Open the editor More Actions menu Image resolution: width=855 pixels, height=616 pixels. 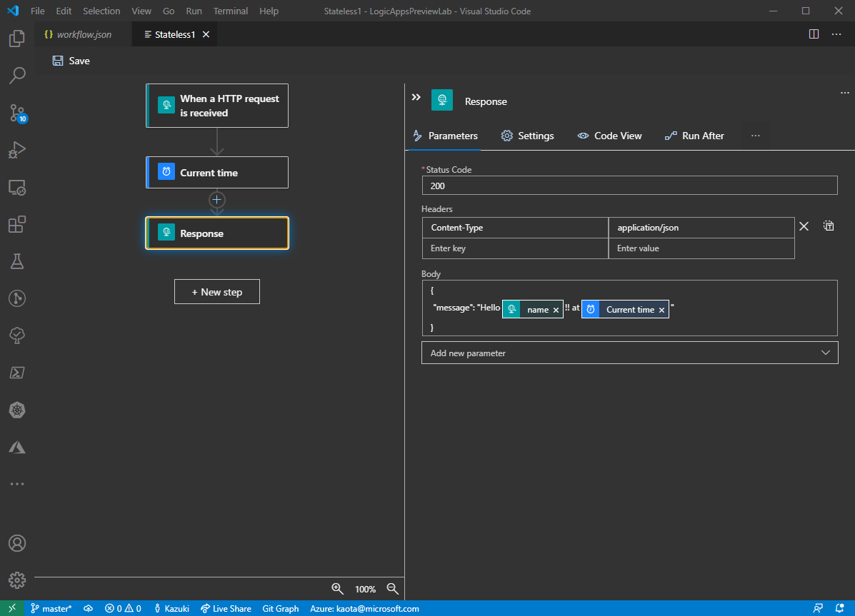[836, 34]
